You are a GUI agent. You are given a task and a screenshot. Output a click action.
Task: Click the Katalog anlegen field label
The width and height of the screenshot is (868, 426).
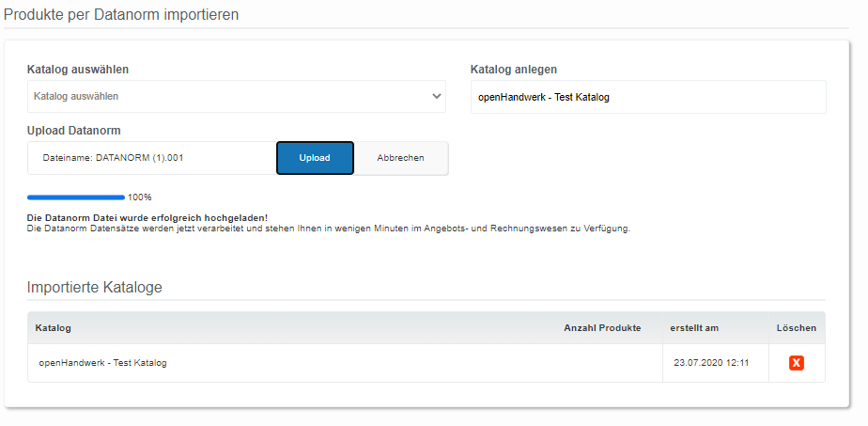514,70
